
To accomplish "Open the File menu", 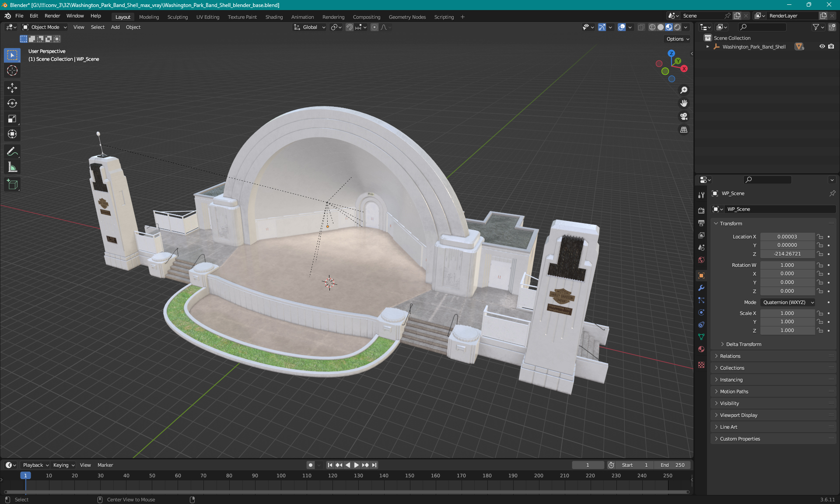I will coord(19,16).
